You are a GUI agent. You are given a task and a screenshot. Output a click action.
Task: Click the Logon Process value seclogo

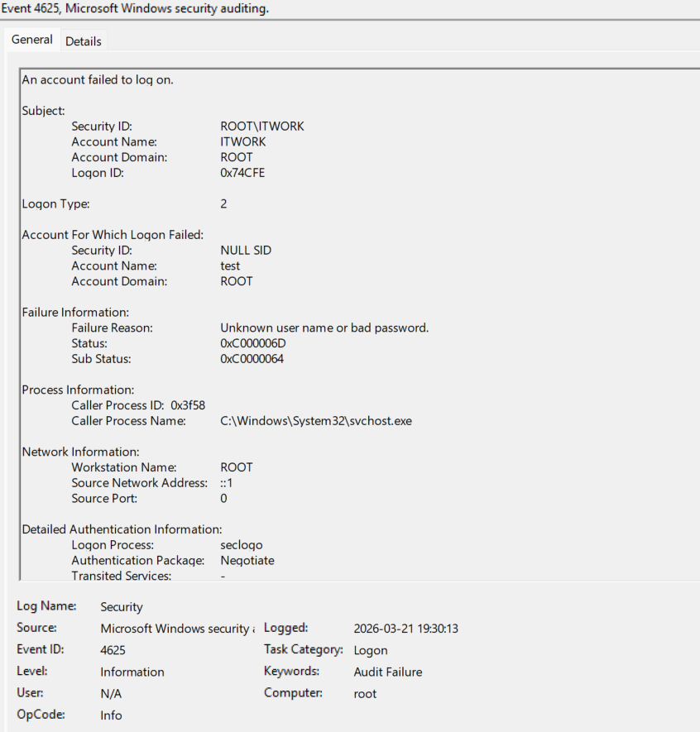[241, 545]
